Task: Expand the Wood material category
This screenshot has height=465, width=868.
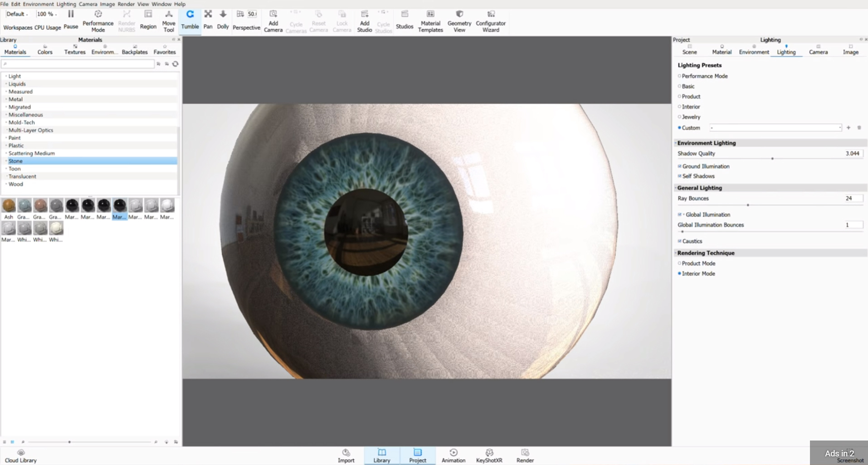Action: (x=6, y=184)
